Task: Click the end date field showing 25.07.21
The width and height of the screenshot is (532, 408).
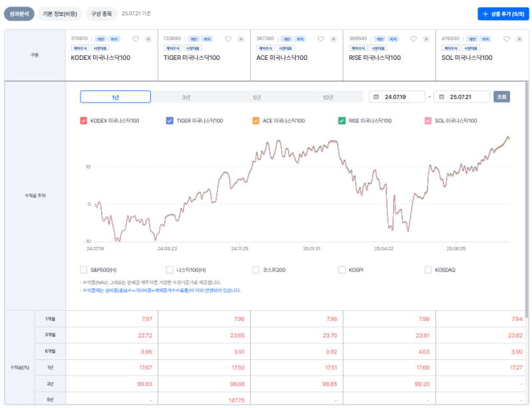Action: coord(460,96)
